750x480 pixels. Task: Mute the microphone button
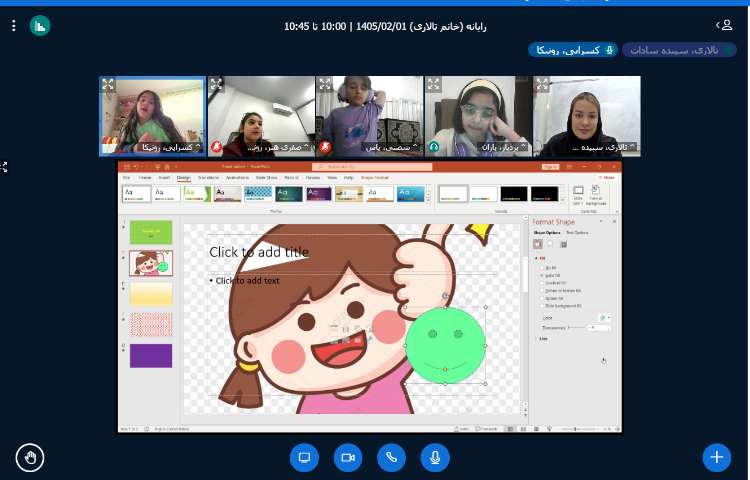coord(435,458)
